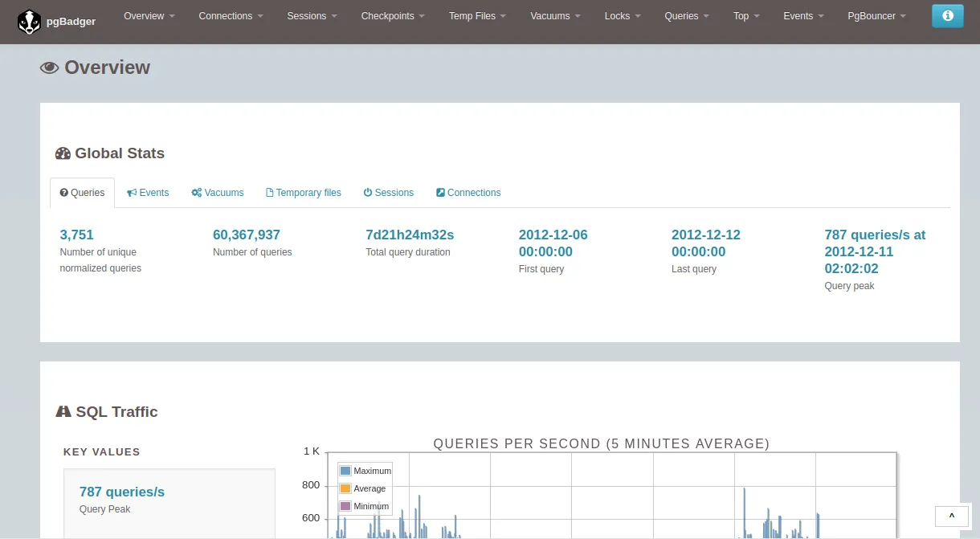The image size is (980, 539).
Task: Click the 60,367,937 number of queries value
Action: (246, 235)
